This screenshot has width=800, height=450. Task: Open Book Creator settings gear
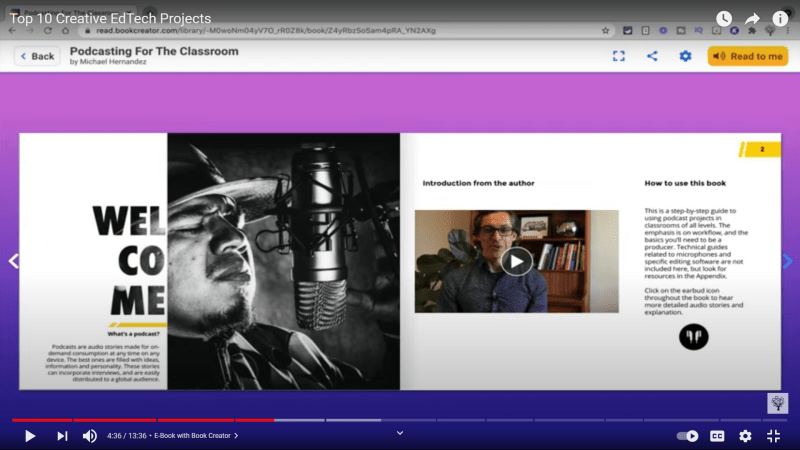(685, 56)
